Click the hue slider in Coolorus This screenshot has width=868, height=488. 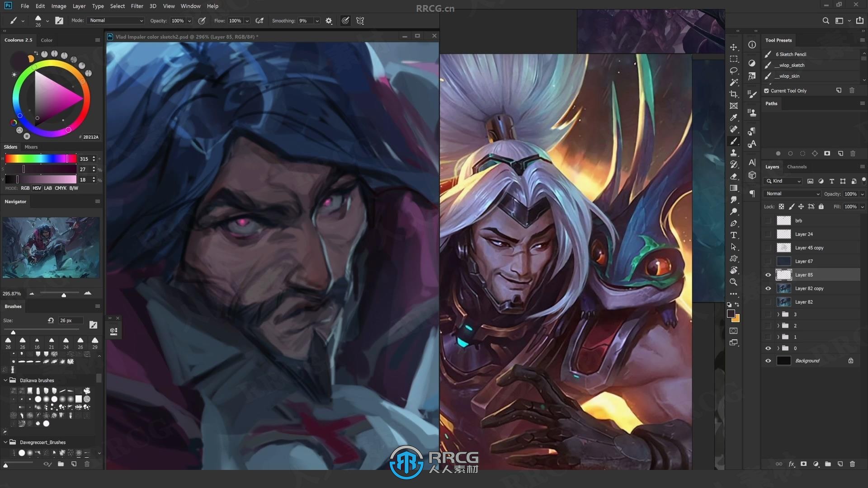pyautogui.click(x=41, y=159)
